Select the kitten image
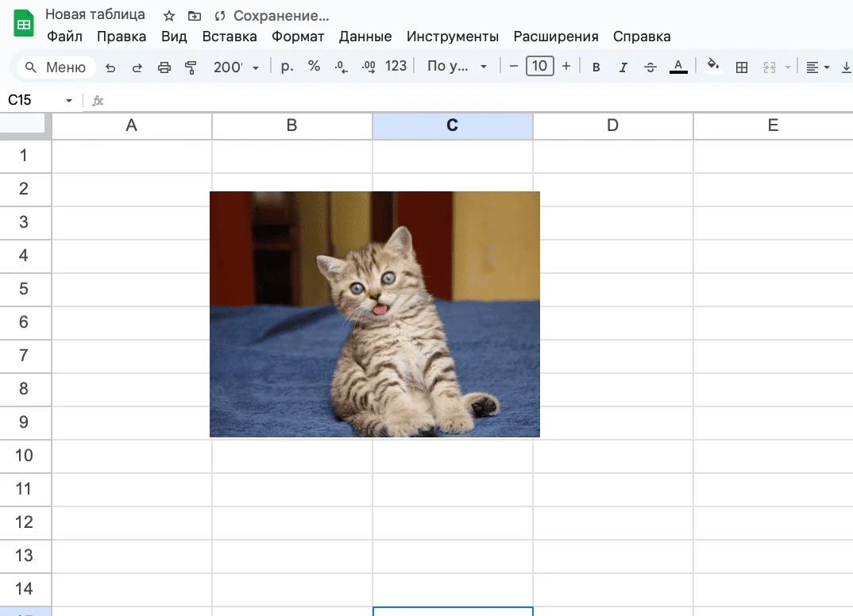Screen dimensions: 853x616 (x=375, y=314)
